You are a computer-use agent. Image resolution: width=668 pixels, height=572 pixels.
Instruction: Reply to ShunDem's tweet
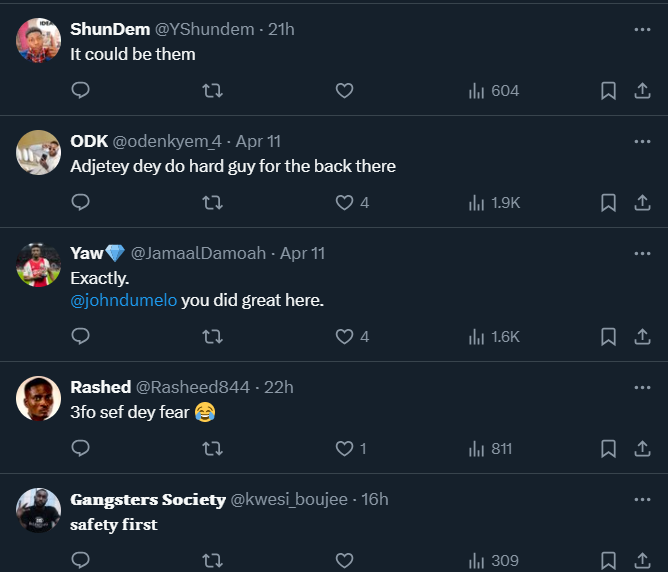(81, 91)
